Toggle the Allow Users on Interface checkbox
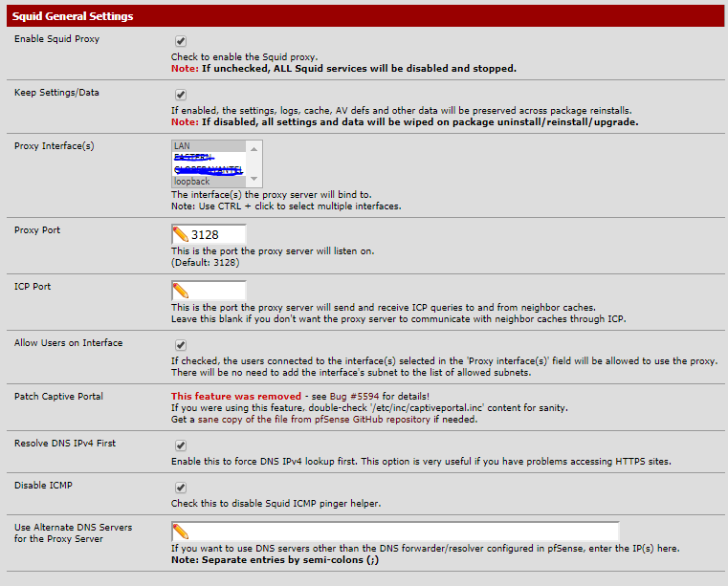728x586 pixels. click(181, 345)
